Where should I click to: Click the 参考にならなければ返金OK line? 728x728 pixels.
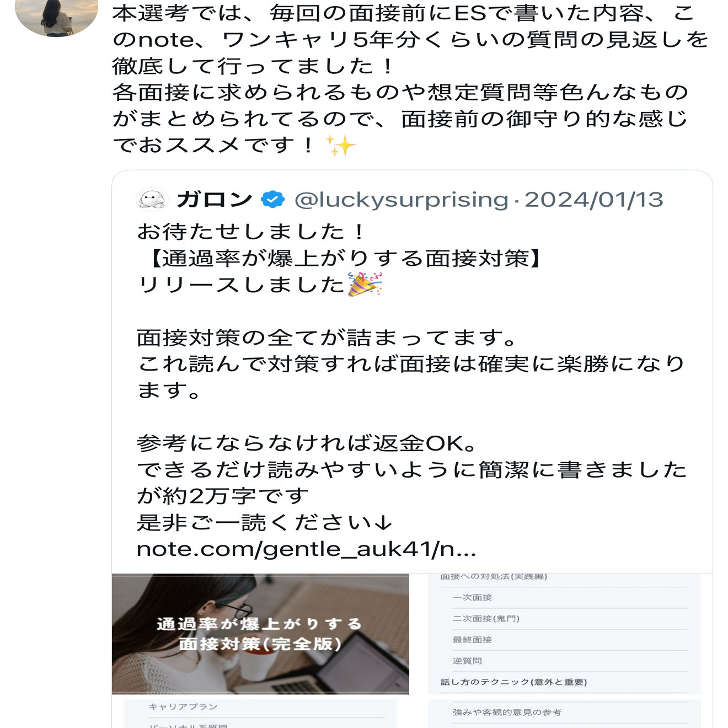point(306,443)
